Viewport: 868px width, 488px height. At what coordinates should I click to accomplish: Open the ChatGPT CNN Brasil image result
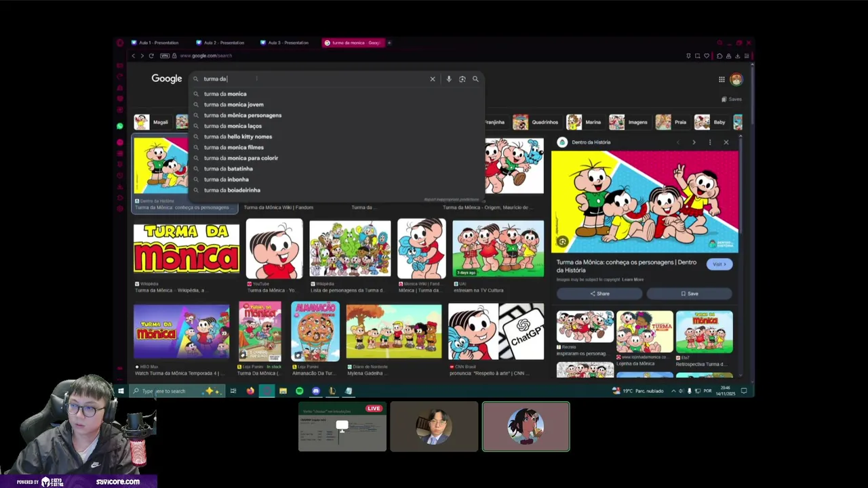[x=496, y=331]
